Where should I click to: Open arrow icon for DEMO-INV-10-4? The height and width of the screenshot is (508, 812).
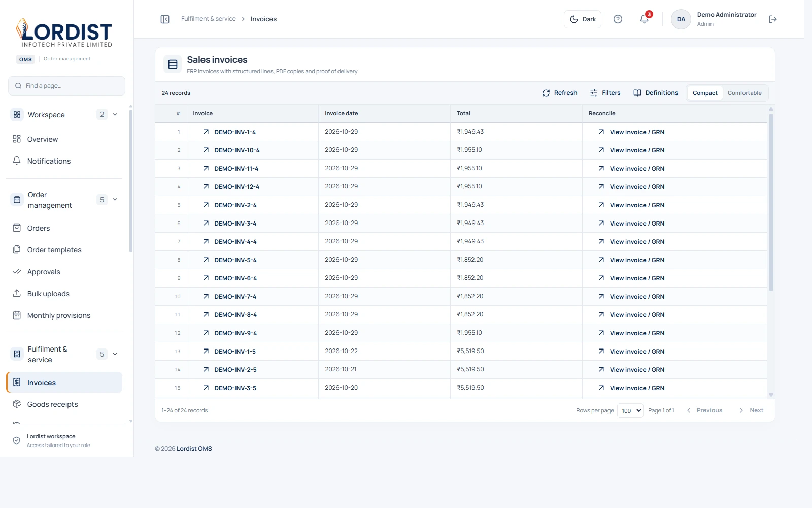click(206, 150)
